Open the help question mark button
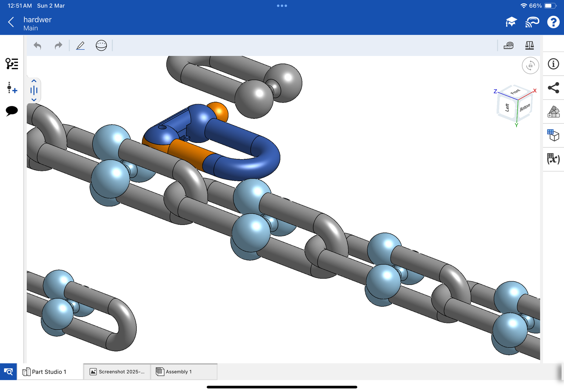 click(x=553, y=22)
